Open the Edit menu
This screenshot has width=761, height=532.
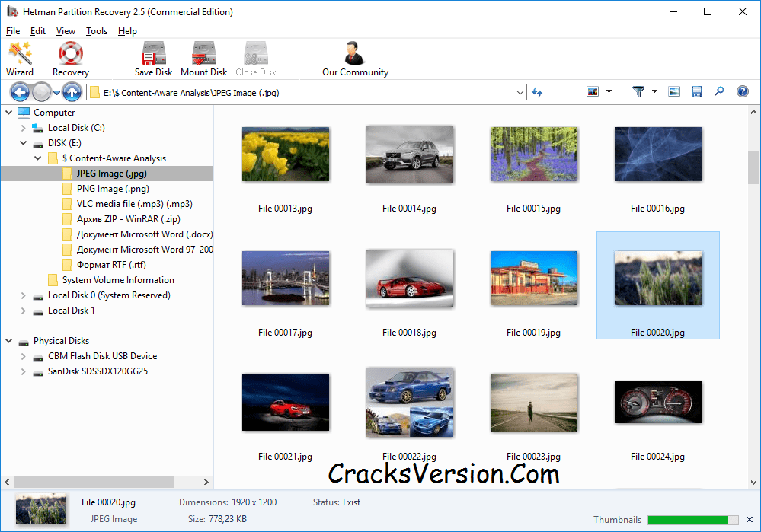38,31
